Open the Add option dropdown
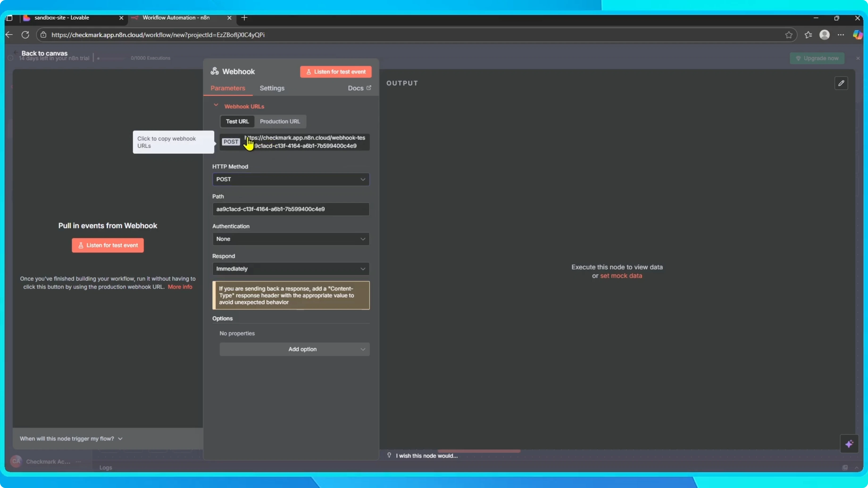Viewport: 868px width, 488px height. point(295,349)
